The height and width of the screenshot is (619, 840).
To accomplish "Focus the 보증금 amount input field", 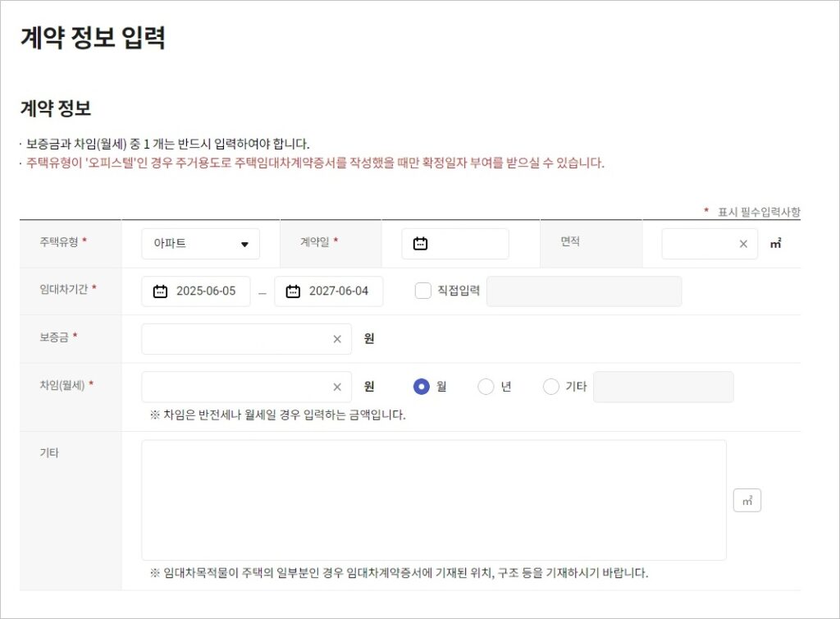I will [x=234, y=339].
